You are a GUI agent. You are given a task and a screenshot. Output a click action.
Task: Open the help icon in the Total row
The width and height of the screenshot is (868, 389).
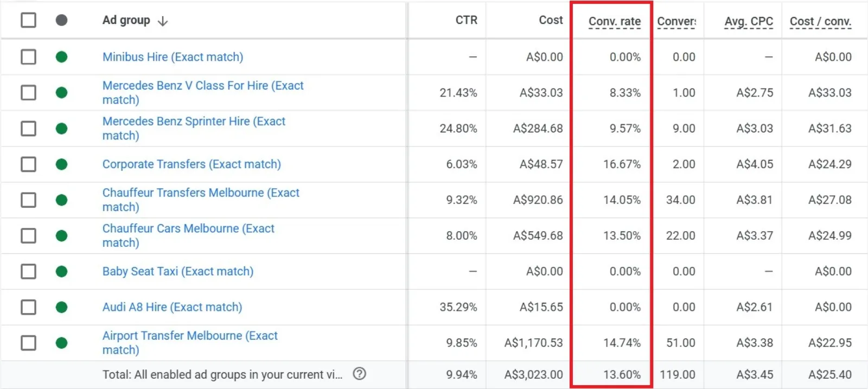click(359, 374)
